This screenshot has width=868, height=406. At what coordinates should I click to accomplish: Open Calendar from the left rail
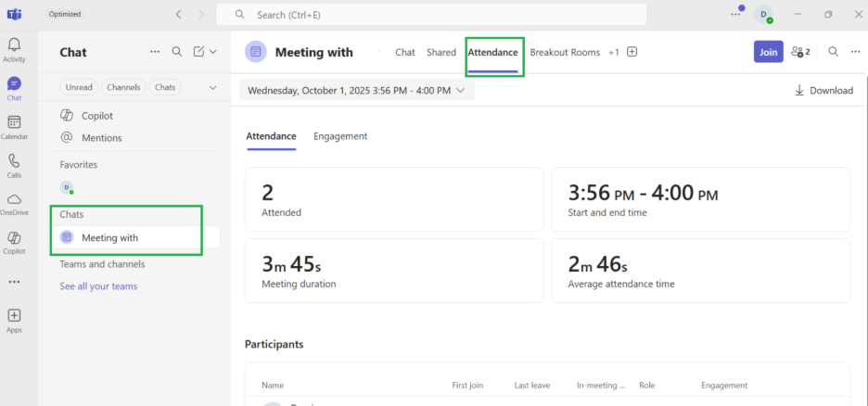[x=14, y=128]
